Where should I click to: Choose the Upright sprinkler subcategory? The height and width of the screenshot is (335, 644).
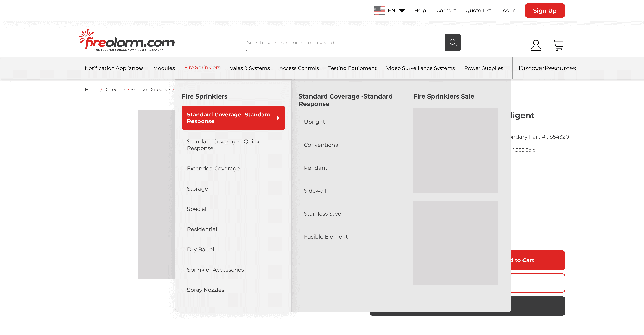pos(314,122)
